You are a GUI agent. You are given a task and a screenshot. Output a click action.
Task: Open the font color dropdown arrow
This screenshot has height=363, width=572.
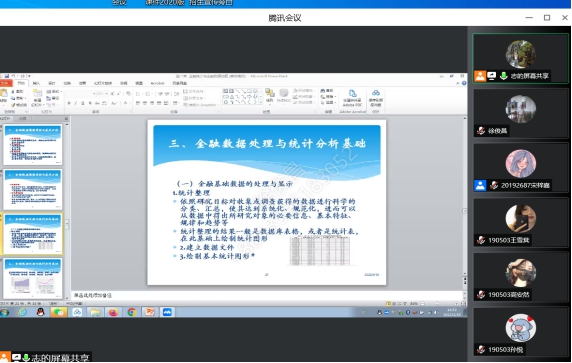pos(130,104)
